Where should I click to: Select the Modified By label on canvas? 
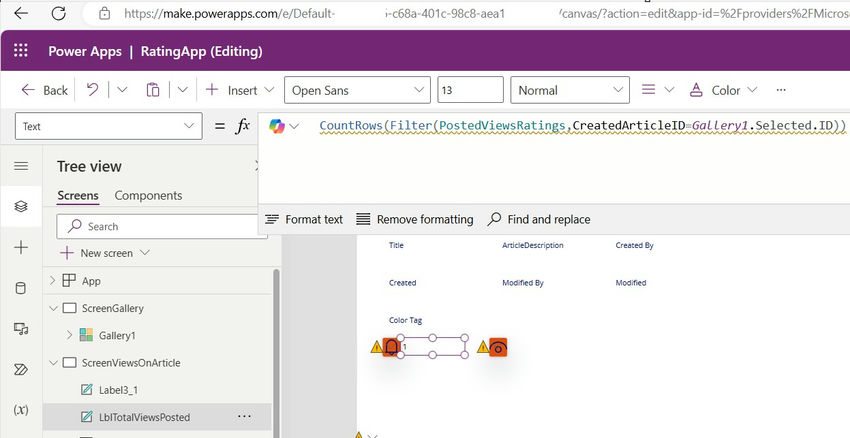pyautogui.click(x=523, y=282)
